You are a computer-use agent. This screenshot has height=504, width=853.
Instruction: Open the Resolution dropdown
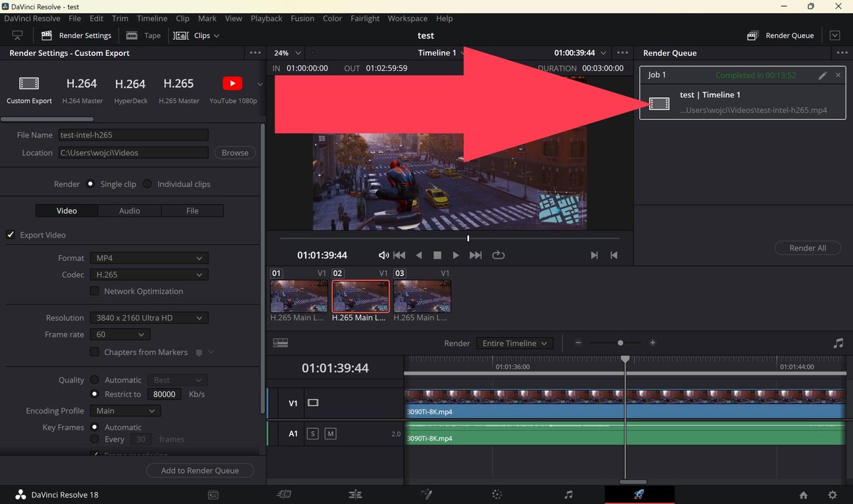tap(149, 318)
